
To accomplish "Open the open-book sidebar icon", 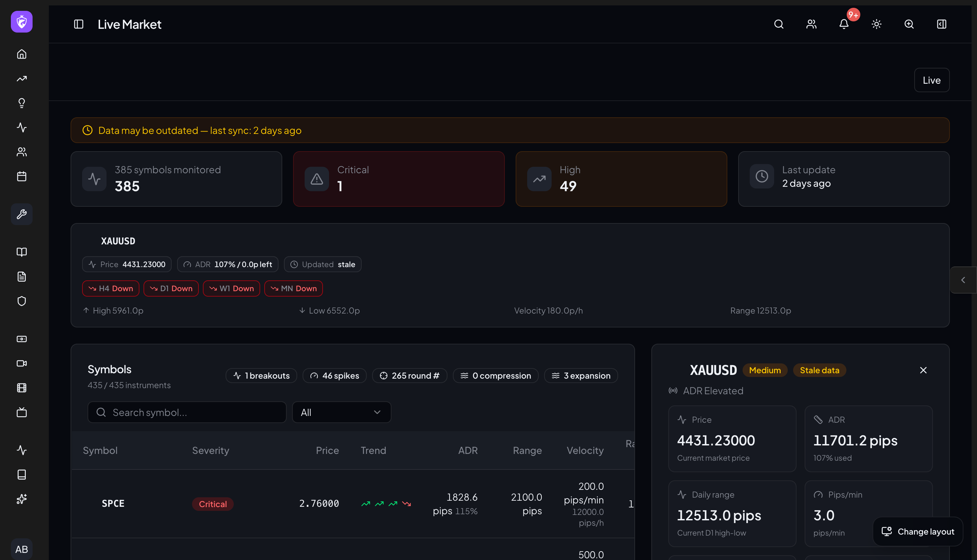I will coord(22,252).
